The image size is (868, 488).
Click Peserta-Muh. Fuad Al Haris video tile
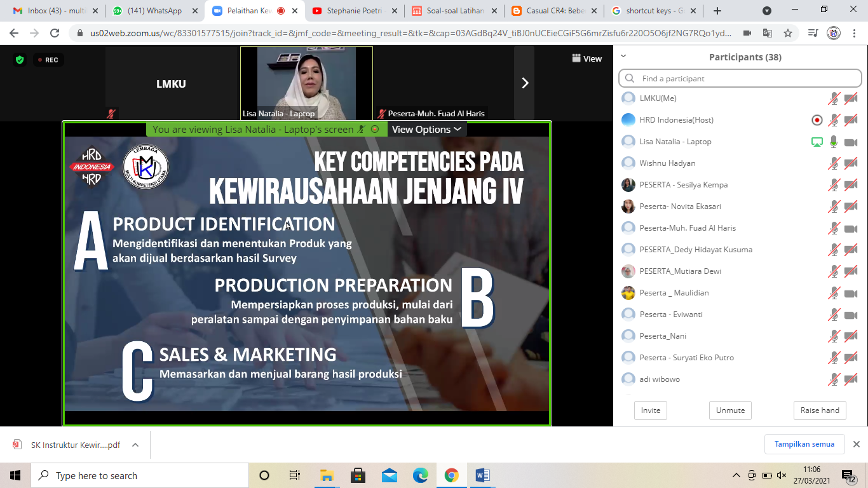[x=445, y=83]
